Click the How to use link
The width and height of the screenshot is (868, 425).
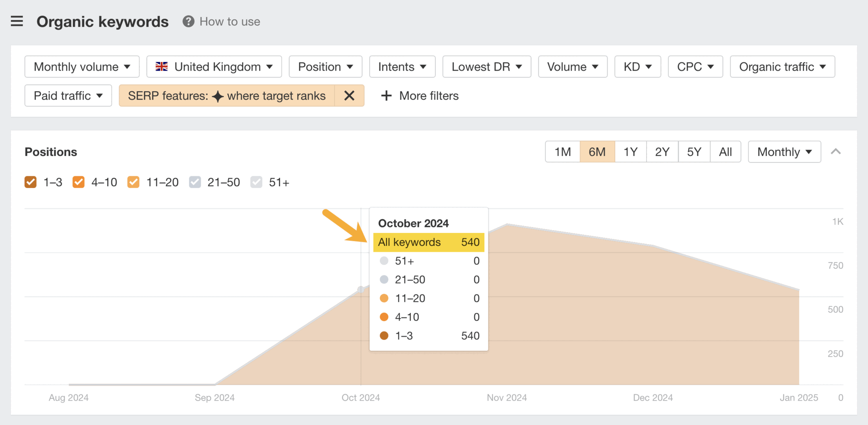point(230,21)
